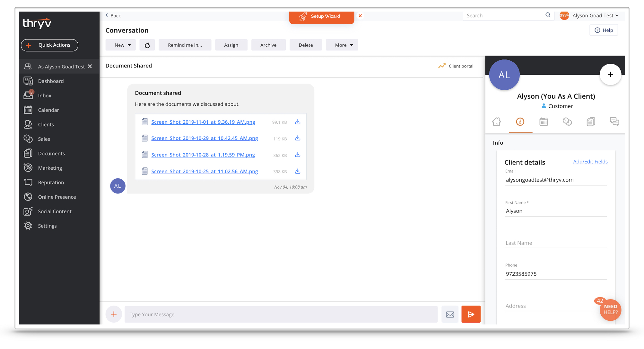644x349 pixels.
Task: Click the search magnifier icon
Action: click(x=548, y=15)
